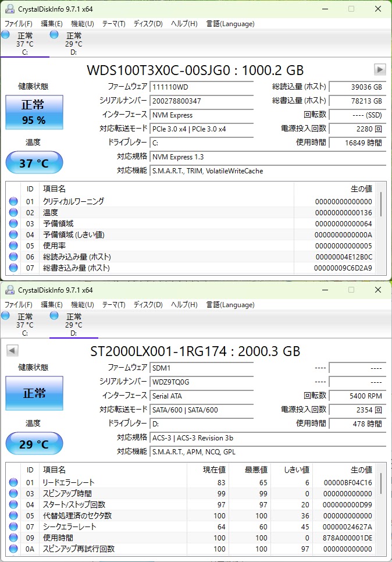This screenshot has width=392, height=562.
Task: Open 言語(Language) menu in top window
Action: 230,24
